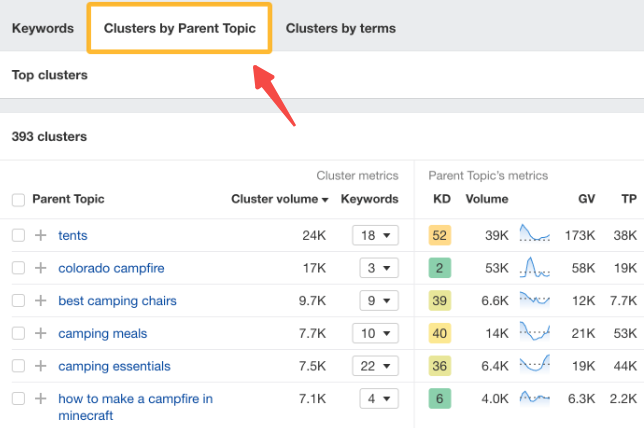
Task: Click the KD column header
Action: (441, 199)
